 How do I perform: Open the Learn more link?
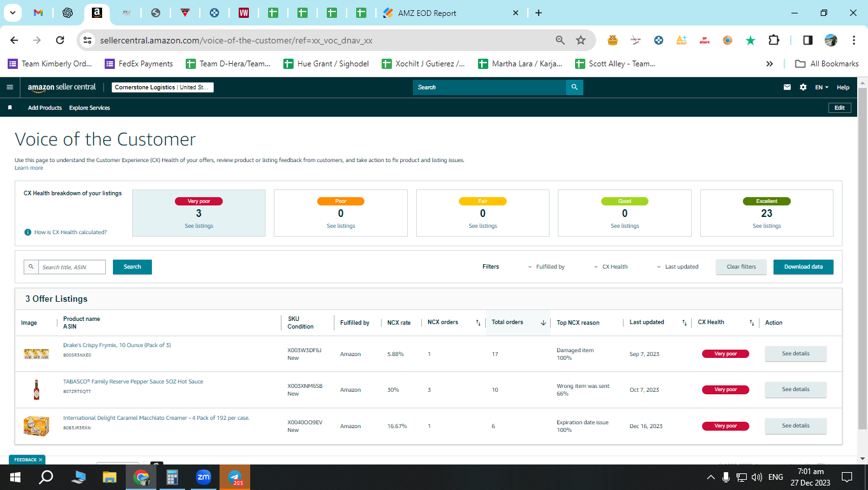coord(29,168)
